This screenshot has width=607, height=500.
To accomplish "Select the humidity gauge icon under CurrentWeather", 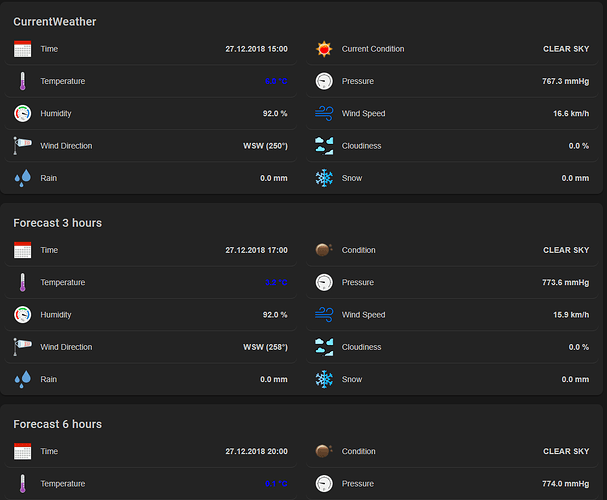I will (x=23, y=113).
